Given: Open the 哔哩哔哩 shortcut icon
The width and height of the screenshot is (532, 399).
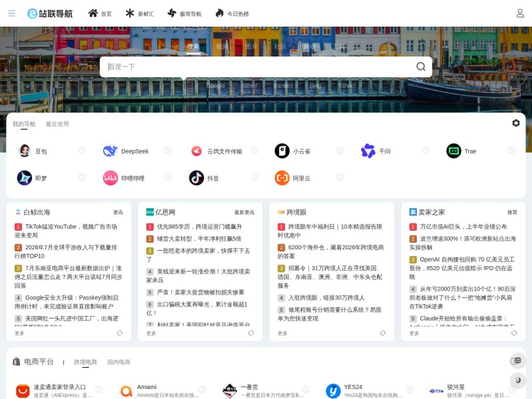Looking at the screenshot, I should coord(110,178).
